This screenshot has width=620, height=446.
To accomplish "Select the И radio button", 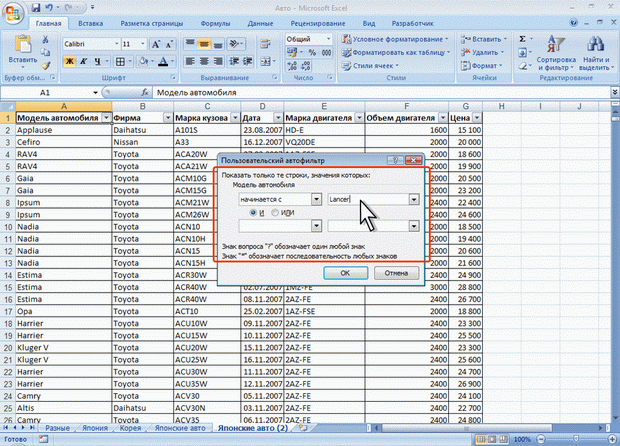I will tap(253, 213).
